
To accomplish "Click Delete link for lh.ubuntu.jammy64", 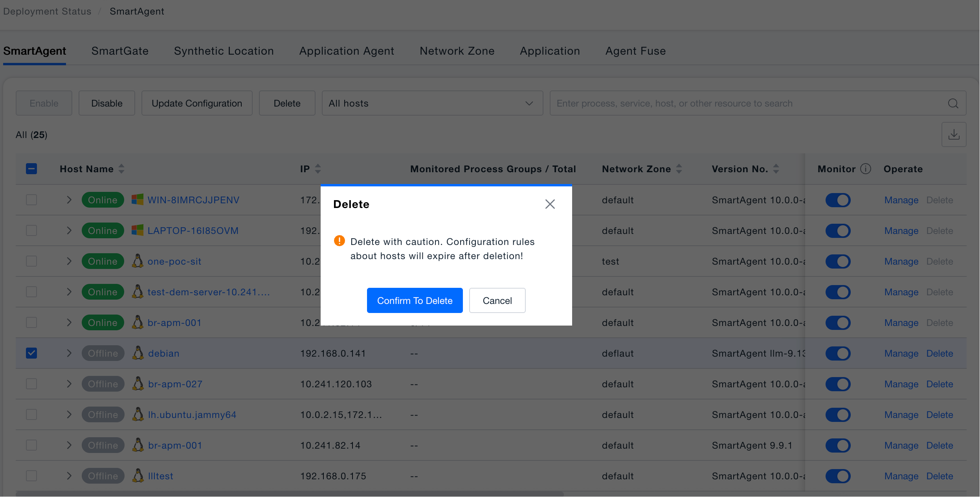I will pos(940,415).
